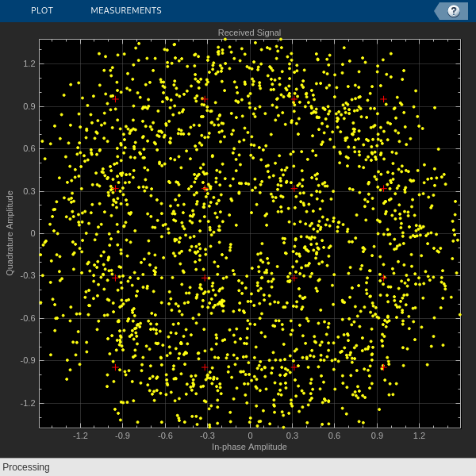Viewport: 476px width, 476px height.
Task: Select the Received Signal plot title
Action: pyautogui.click(x=250, y=33)
